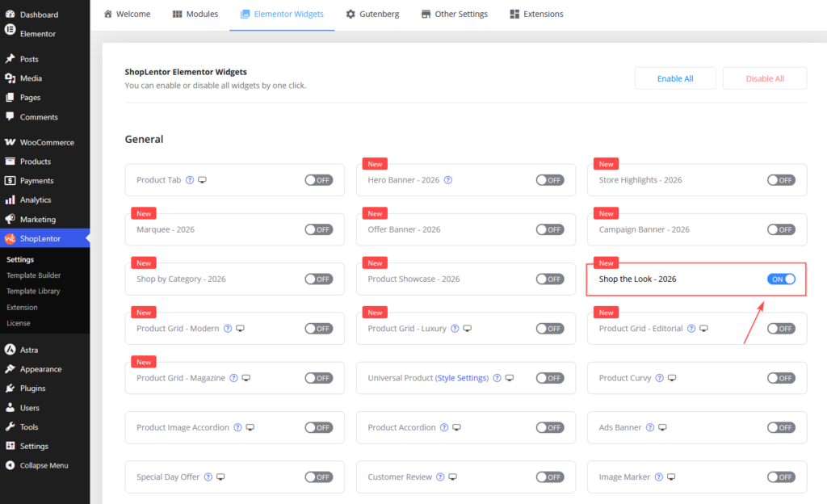This screenshot has width=827, height=504.
Task: Go to the Analytics sidebar menu
Action: click(45, 199)
